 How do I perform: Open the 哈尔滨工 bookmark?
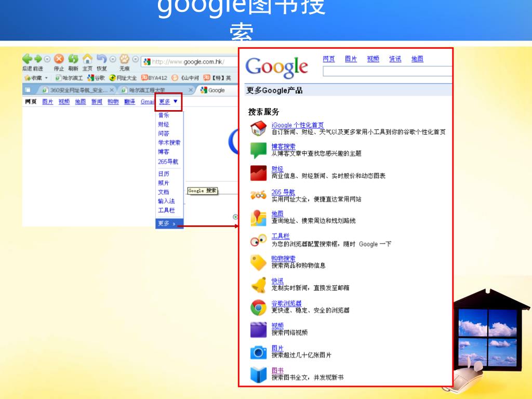coord(69,78)
